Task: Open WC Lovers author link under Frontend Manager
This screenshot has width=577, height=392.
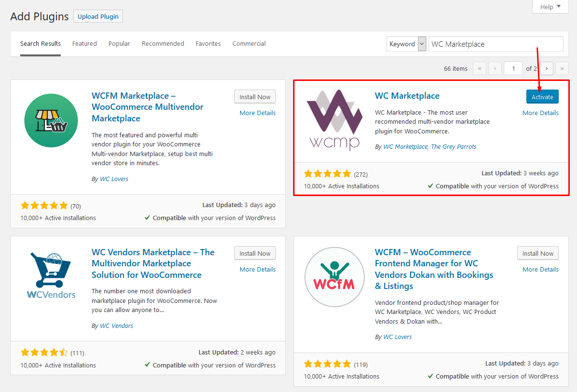Action: pos(397,337)
